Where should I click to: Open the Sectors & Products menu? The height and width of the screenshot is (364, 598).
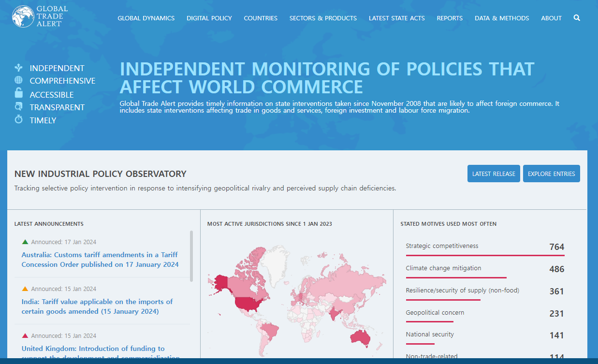(323, 18)
